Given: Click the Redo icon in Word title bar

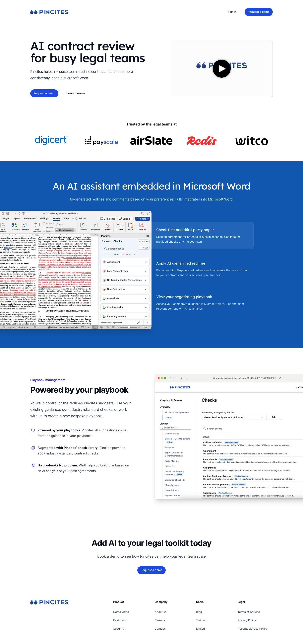Looking at the screenshot, I should tap(19, 213).
